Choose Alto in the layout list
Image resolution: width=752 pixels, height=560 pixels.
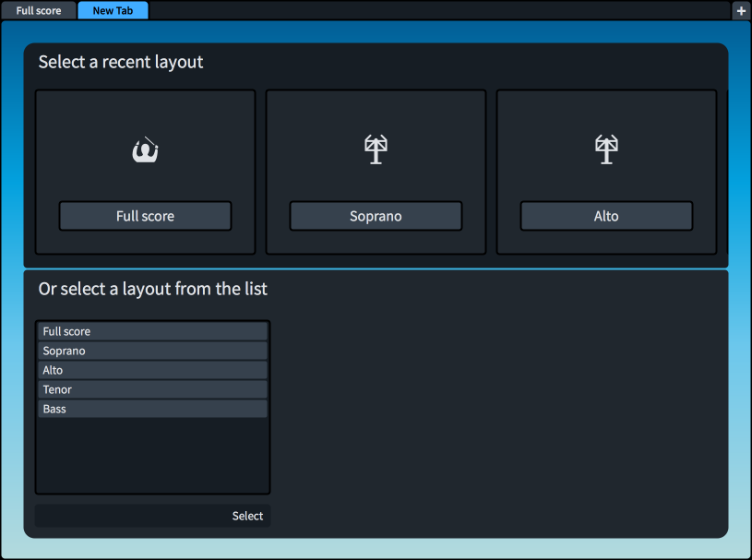click(x=152, y=370)
